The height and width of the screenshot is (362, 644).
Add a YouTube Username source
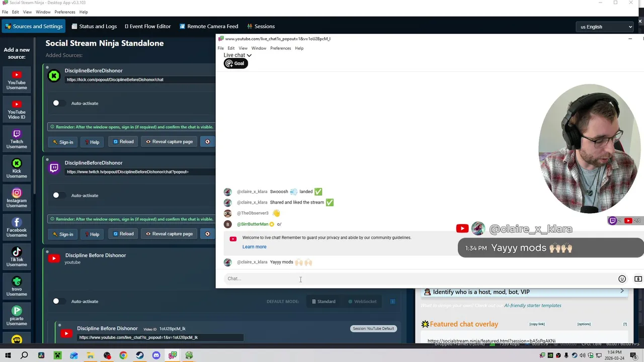pos(17,80)
